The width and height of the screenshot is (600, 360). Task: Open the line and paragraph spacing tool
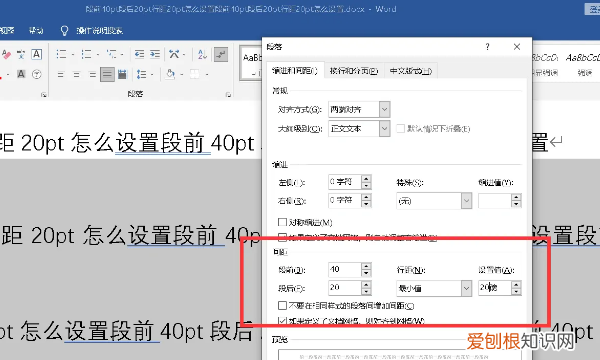point(141,75)
